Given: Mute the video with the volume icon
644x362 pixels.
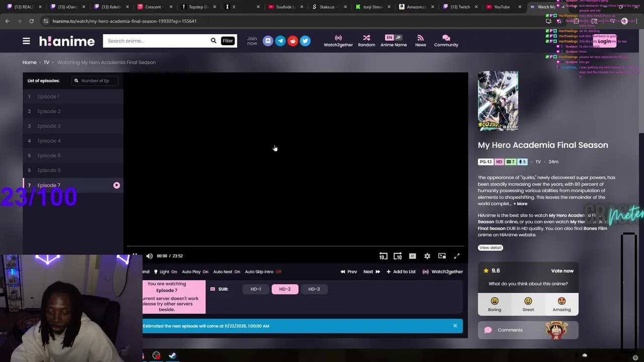Looking at the screenshot, I should 149,256.
